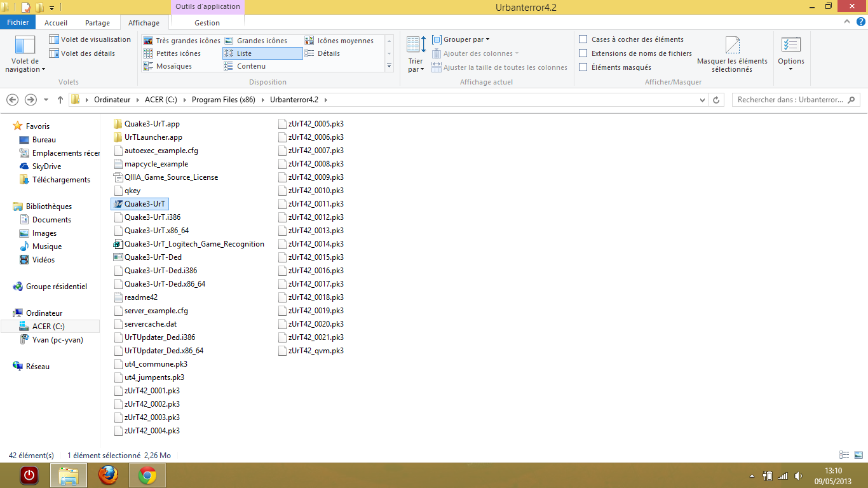Open the address bar dropdown arrow
Screen dimensions: 868x488
(702, 100)
